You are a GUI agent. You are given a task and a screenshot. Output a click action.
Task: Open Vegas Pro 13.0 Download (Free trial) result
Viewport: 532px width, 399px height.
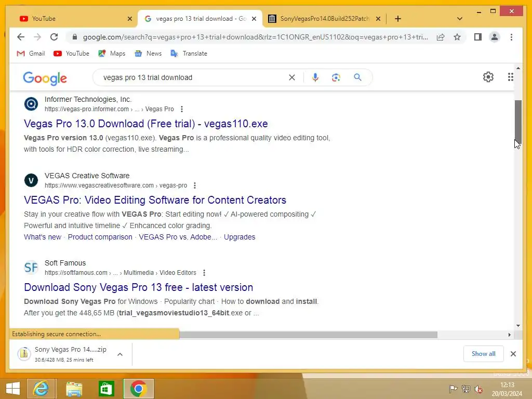(146, 124)
